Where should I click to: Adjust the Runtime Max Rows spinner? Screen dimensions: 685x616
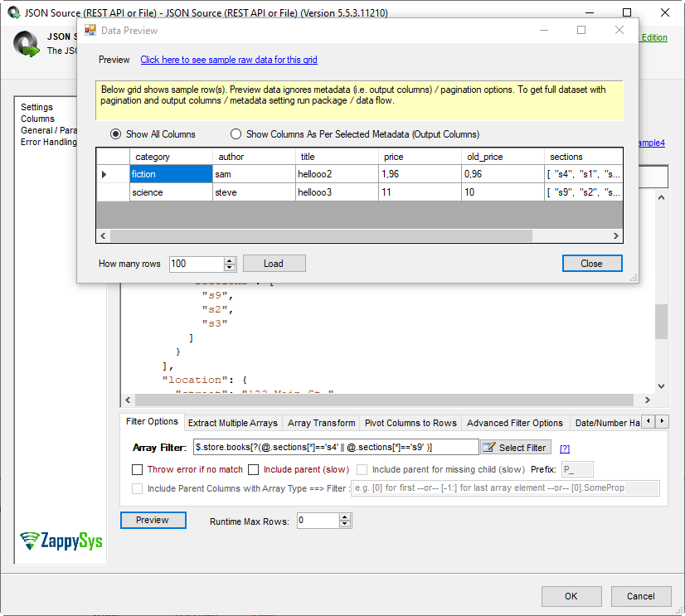tap(345, 521)
